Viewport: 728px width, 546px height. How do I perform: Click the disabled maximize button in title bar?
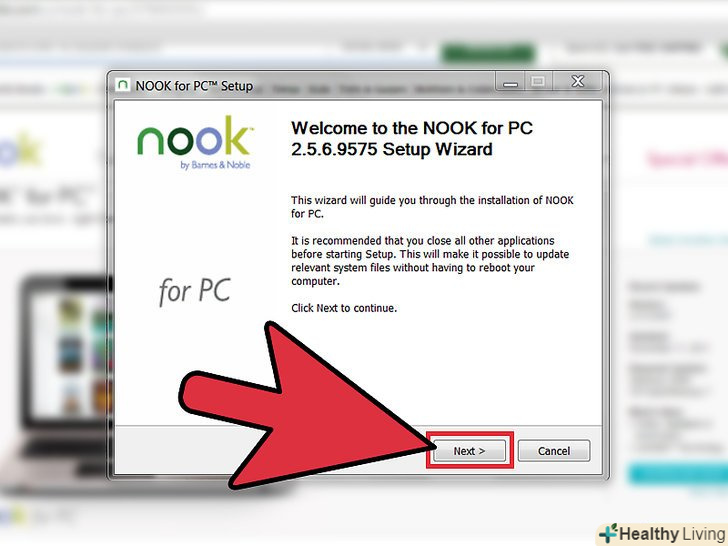539,81
